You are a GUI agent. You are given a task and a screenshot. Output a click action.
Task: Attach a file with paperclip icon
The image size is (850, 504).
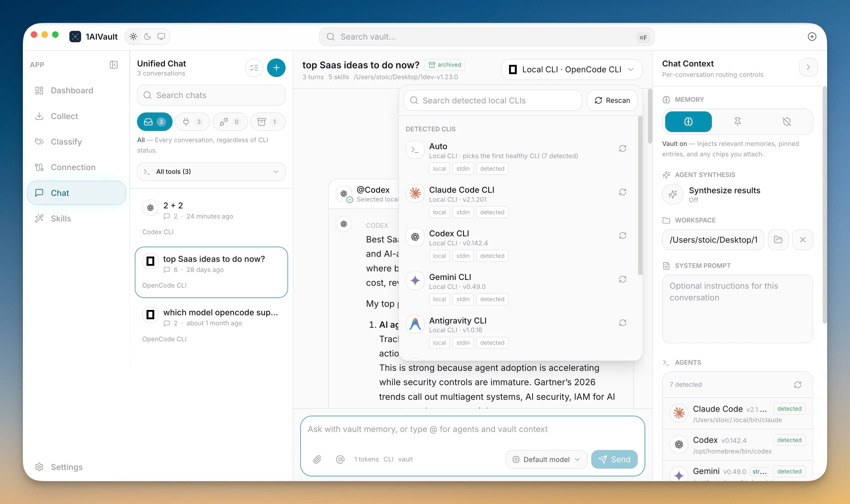pos(317,459)
